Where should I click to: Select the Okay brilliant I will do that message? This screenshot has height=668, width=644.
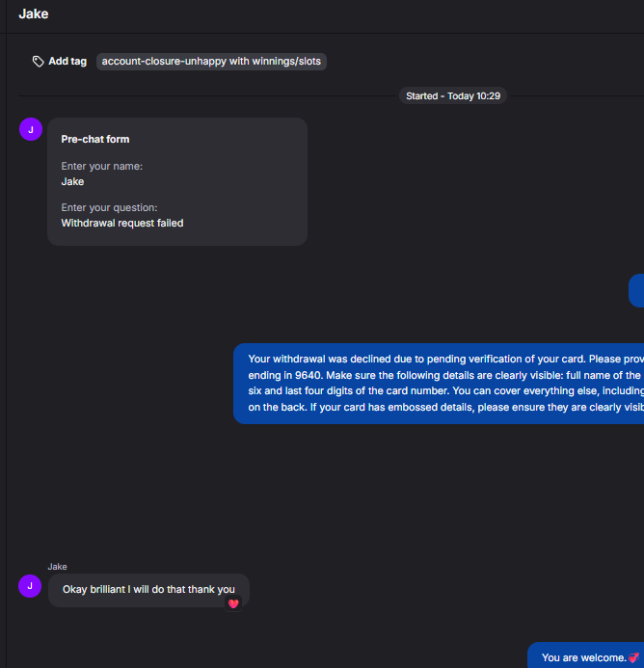(148, 590)
